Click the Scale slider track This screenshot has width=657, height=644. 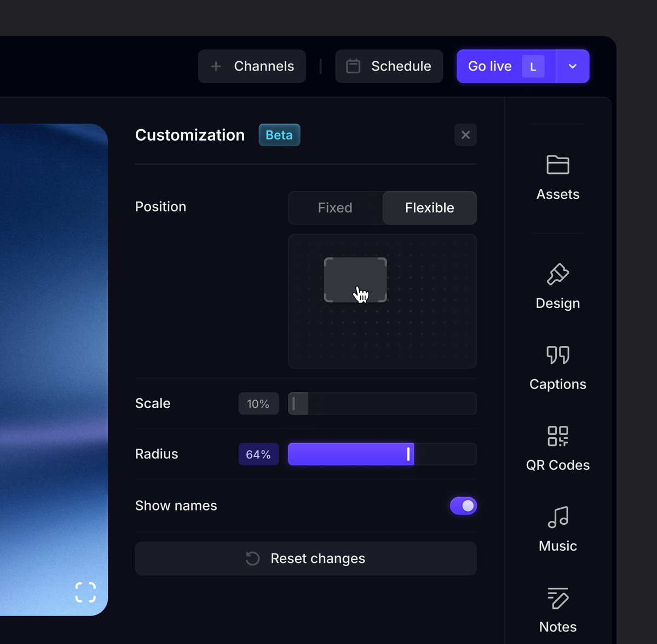(382, 404)
